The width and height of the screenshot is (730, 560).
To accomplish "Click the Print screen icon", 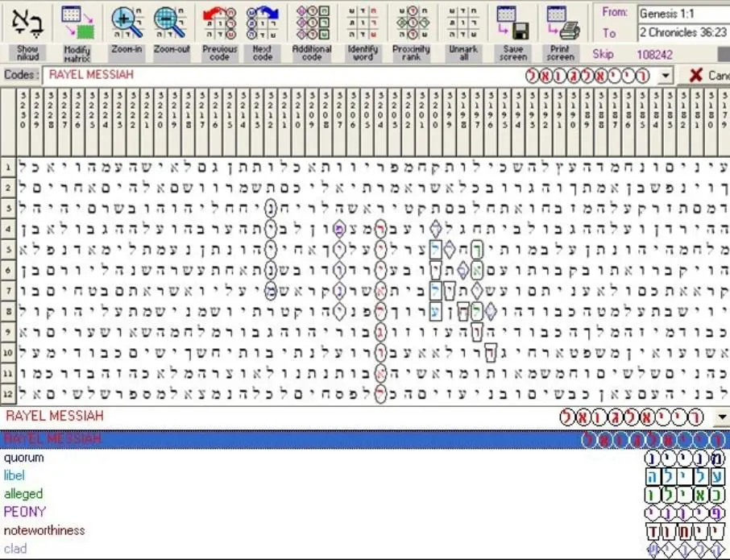I will click(562, 23).
